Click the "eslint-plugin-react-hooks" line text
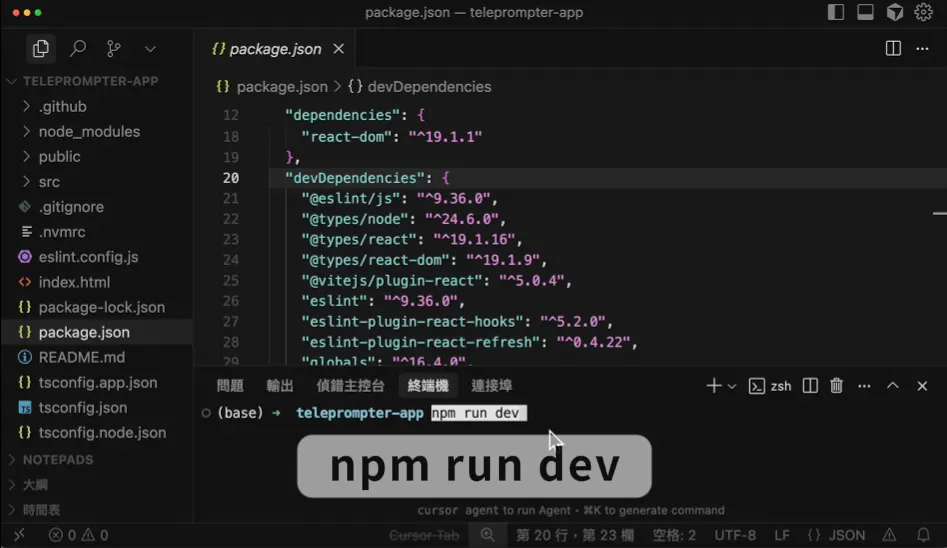947x548 pixels. (x=457, y=321)
